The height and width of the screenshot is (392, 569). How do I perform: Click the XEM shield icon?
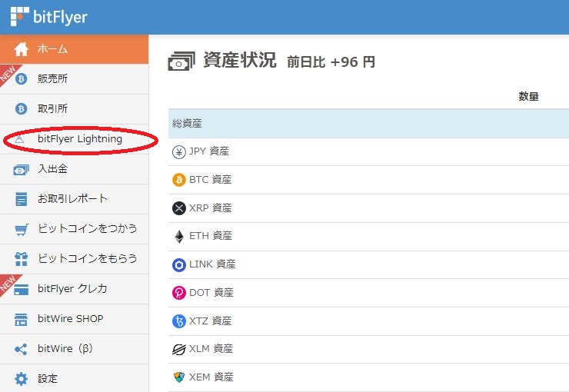point(179,377)
